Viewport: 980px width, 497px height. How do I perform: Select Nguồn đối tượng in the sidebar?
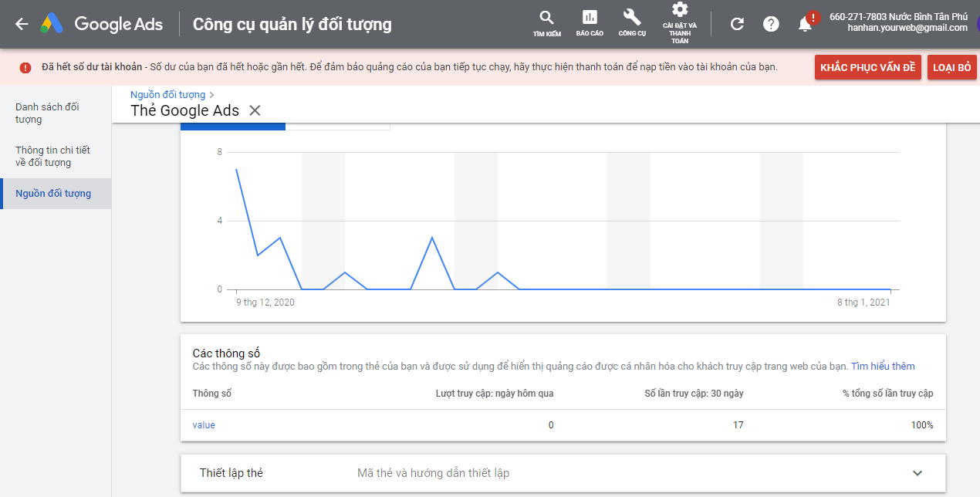point(53,194)
